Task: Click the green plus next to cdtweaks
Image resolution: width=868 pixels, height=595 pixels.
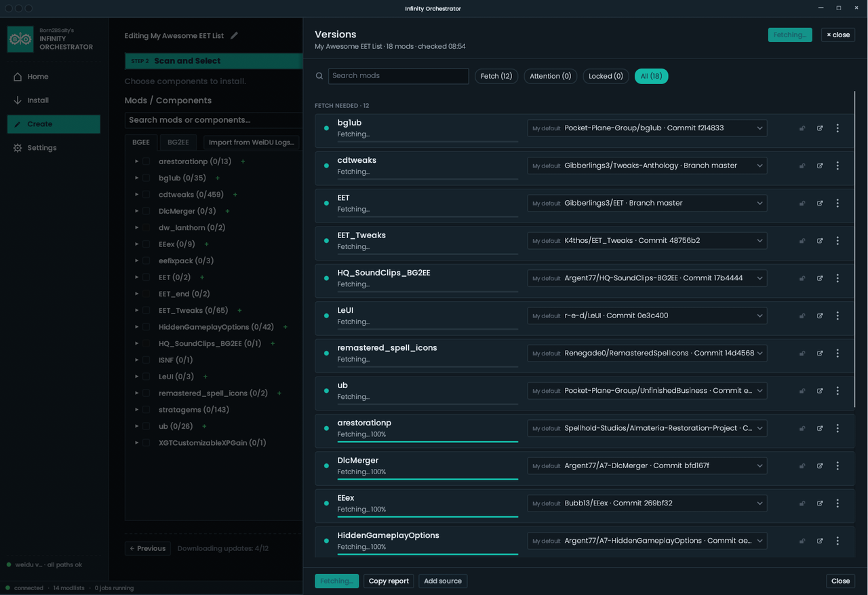Action: (235, 195)
